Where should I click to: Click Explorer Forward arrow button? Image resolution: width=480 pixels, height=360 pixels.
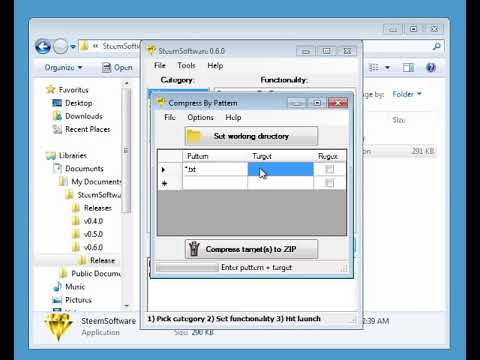61,46
